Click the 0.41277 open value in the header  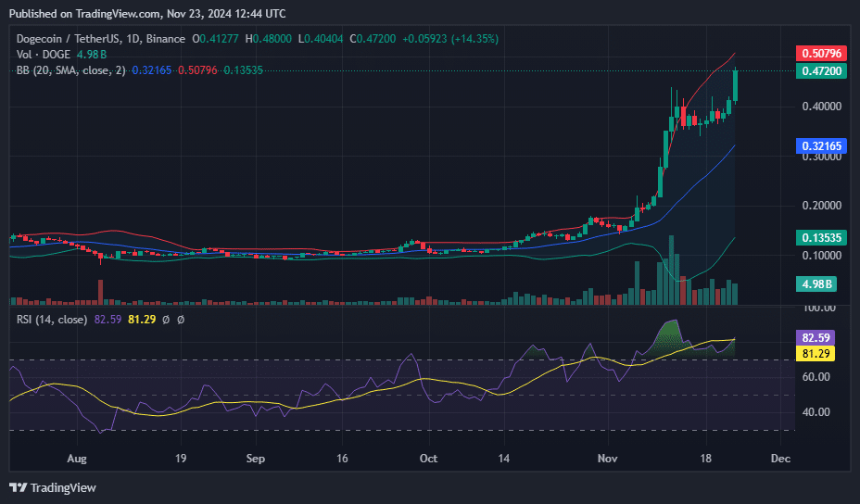(219, 39)
